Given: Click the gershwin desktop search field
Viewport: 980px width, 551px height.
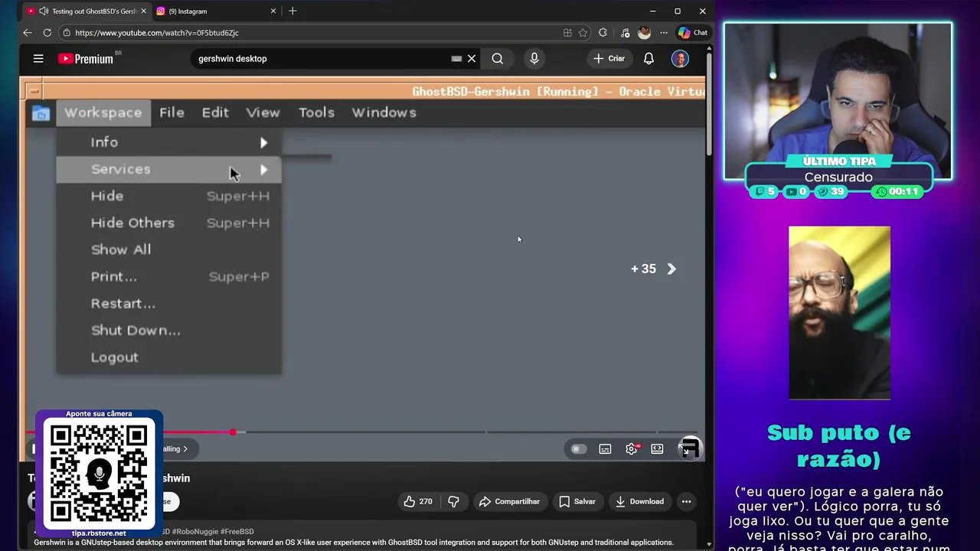Looking at the screenshot, I should tap(322, 58).
